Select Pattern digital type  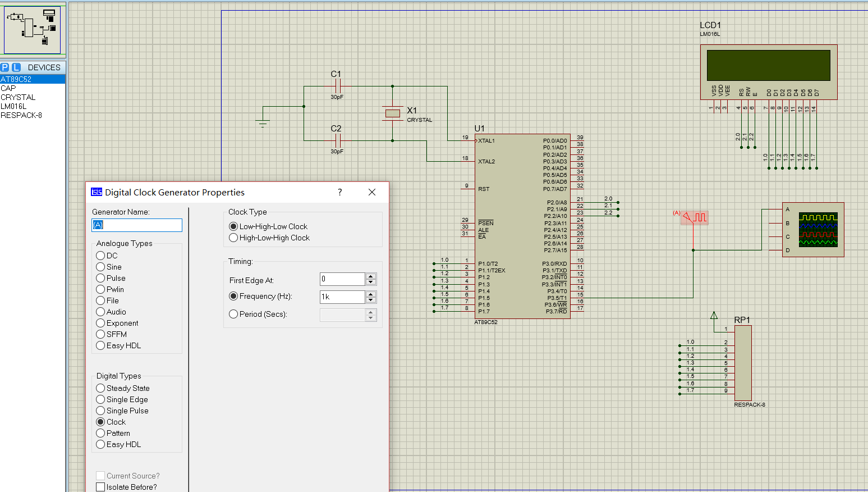100,433
